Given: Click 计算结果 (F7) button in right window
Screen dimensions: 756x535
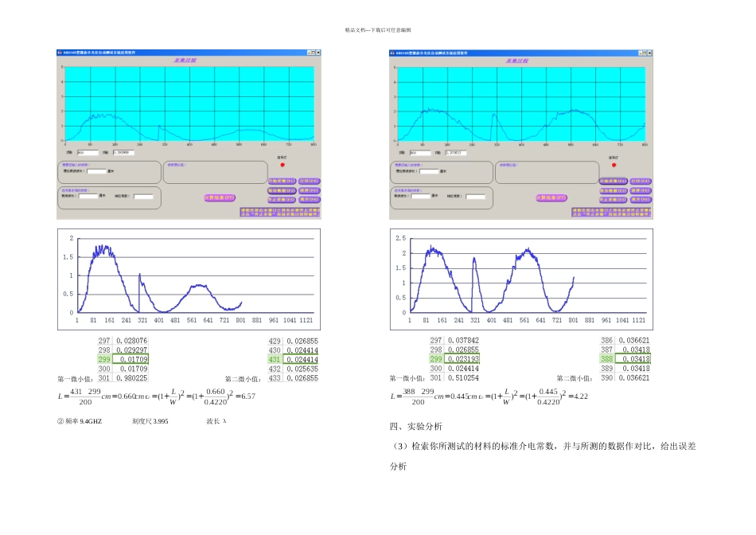Looking at the screenshot, I should (551, 197).
